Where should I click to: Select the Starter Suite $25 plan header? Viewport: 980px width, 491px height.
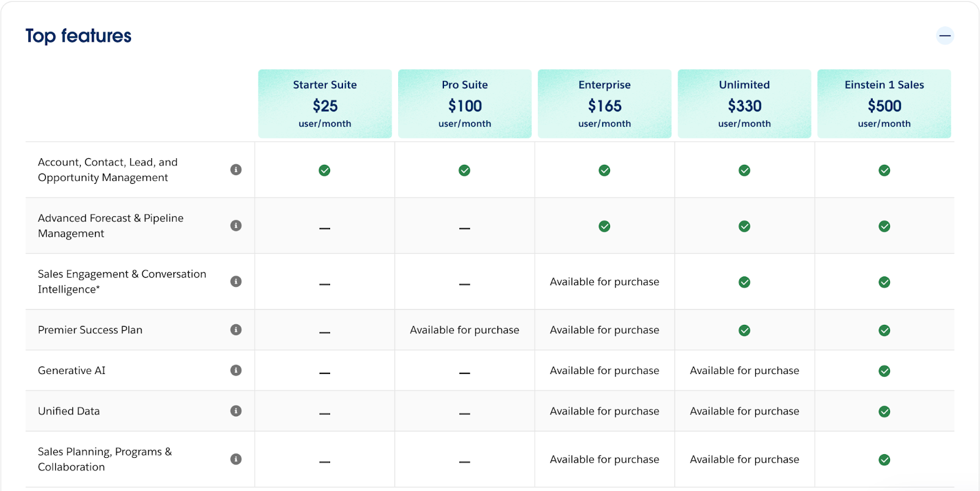(325, 104)
